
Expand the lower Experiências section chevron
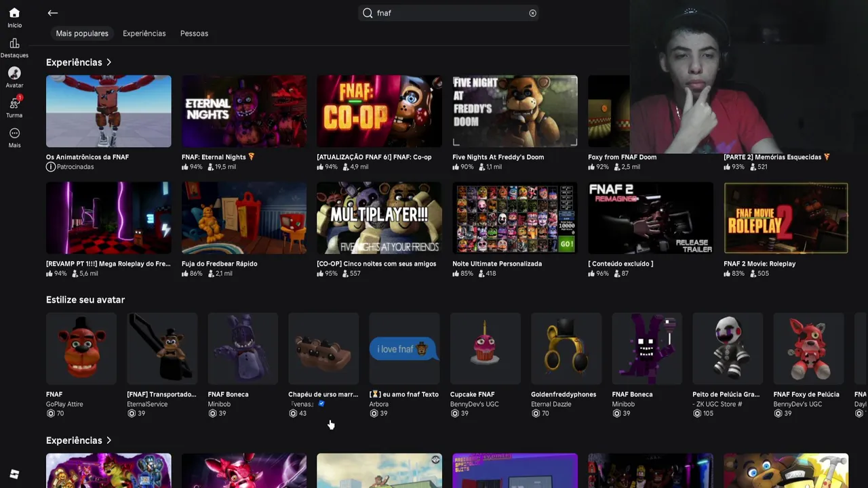click(108, 441)
